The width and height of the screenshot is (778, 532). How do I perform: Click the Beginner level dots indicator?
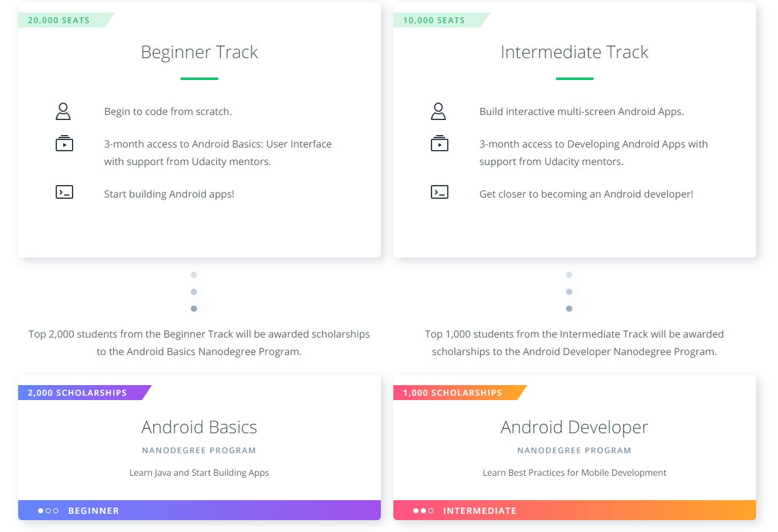point(48,511)
